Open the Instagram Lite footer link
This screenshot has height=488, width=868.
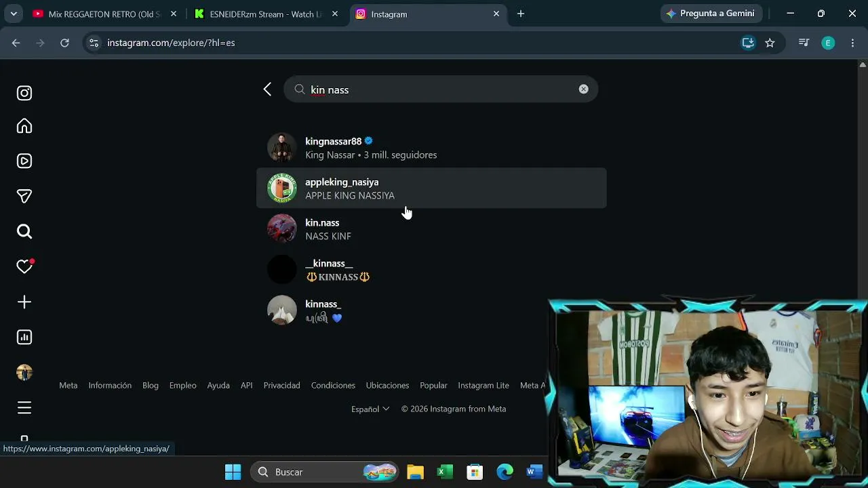click(484, 386)
